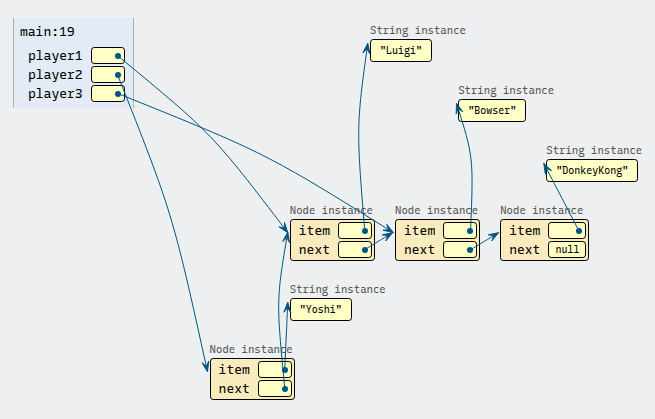This screenshot has width=655, height=419.
Task: Select String instance label above "Luigi"
Action: pos(417,31)
